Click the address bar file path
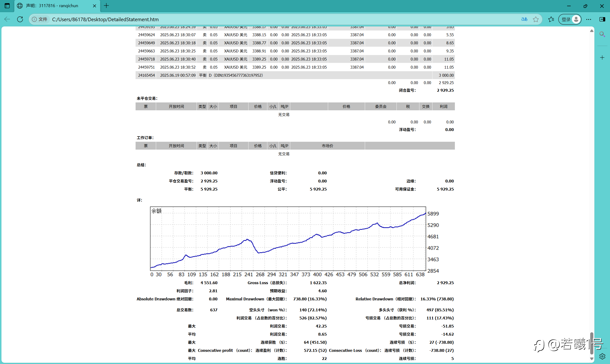 tap(106, 19)
